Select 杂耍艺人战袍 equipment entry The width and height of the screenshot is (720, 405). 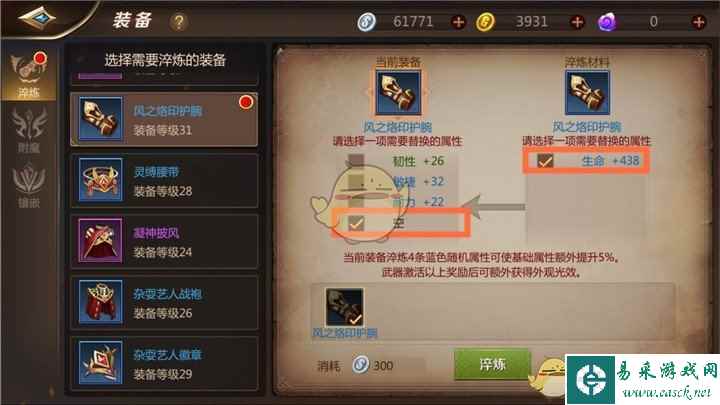coord(164,302)
